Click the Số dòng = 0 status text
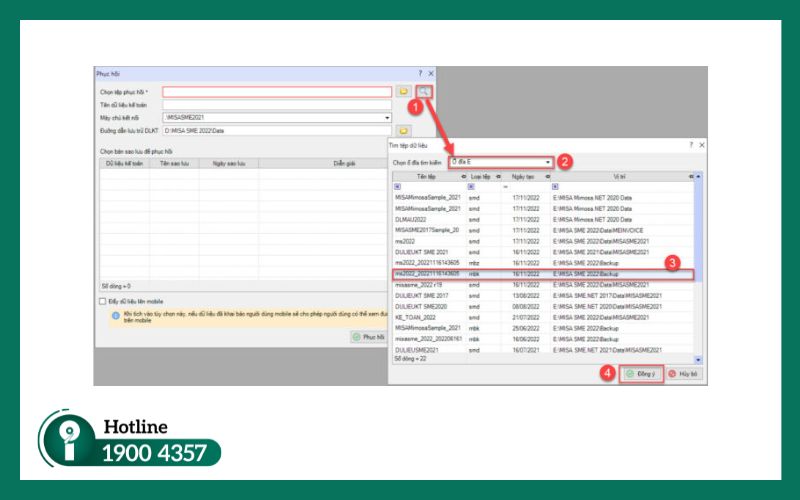The width and height of the screenshot is (800, 500). (116, 286)
